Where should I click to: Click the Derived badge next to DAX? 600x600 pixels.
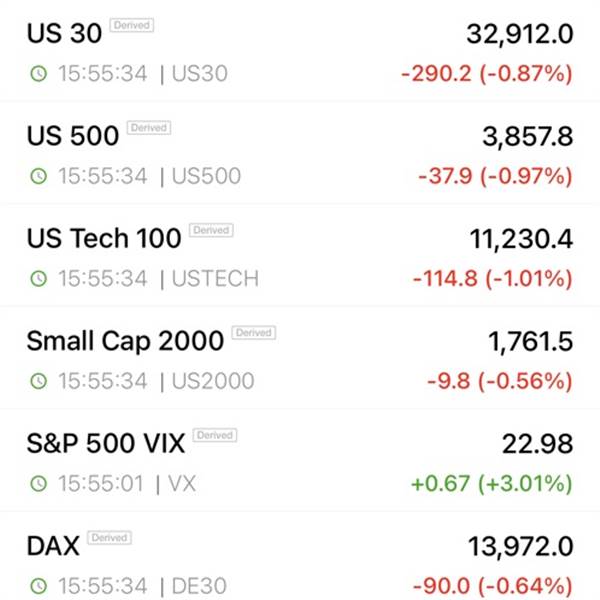pos(110,537)
